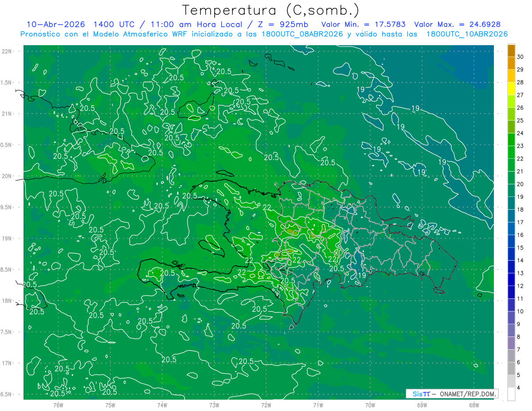Click the green legend swatch between 20 and 21

click(511, 178)
